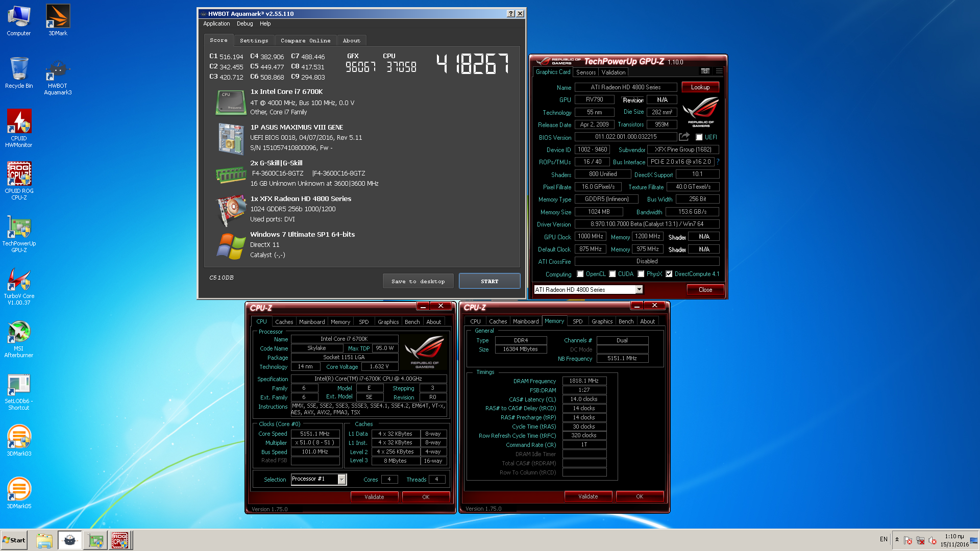
Task: Open the Windows Start menu
Action: (14, 540)
